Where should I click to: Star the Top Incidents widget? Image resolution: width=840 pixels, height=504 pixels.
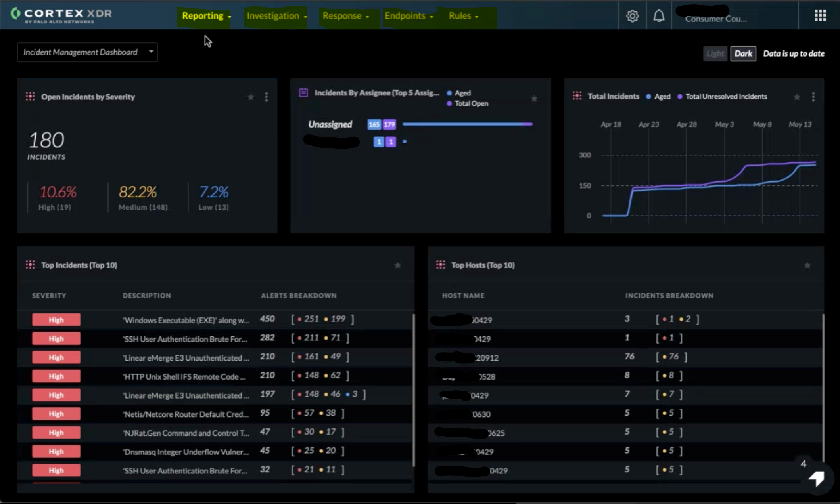pos(397,265)
